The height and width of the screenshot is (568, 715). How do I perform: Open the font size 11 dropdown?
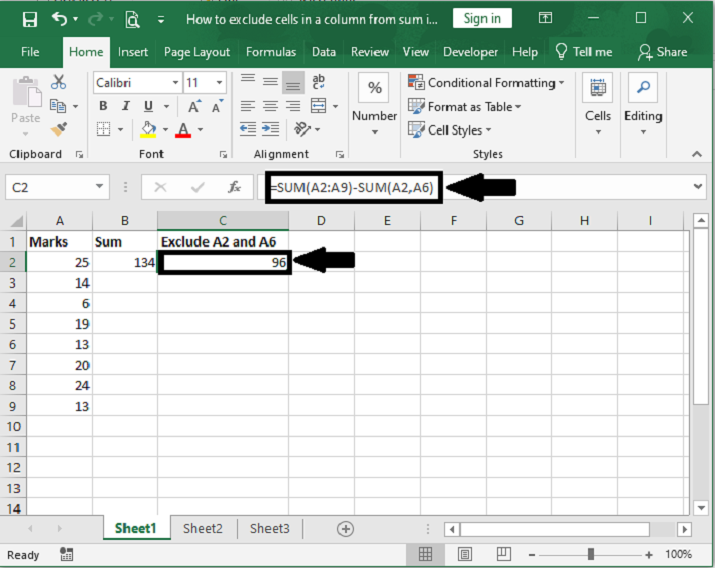(219, 83)
